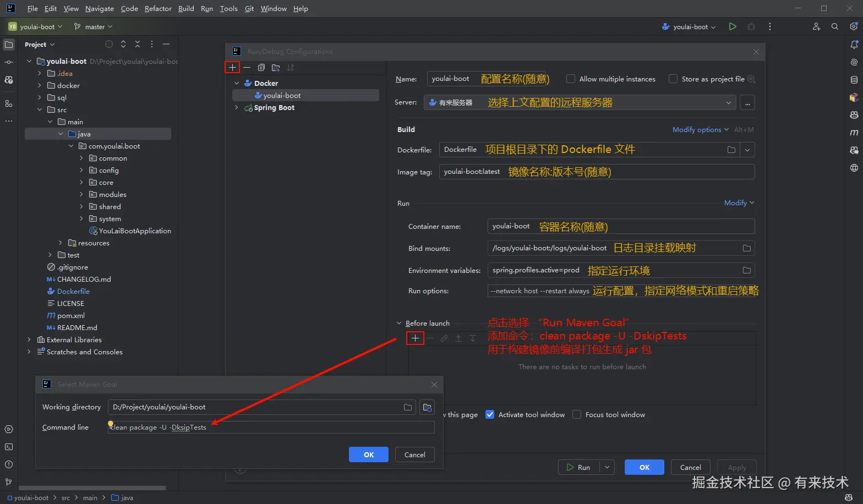This screenshot has width=863, height=504.
Task: Open the Navigate menu
Action: pos(100,9)
